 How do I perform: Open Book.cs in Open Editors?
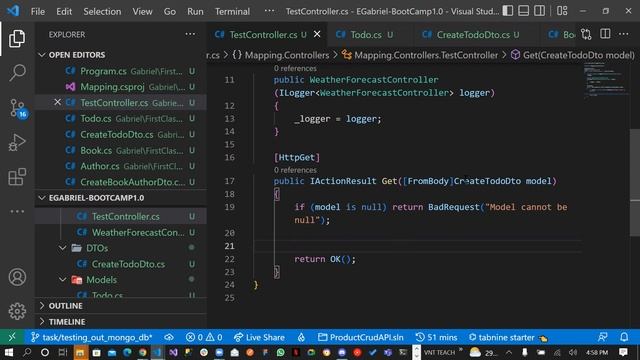coord(121,150)
